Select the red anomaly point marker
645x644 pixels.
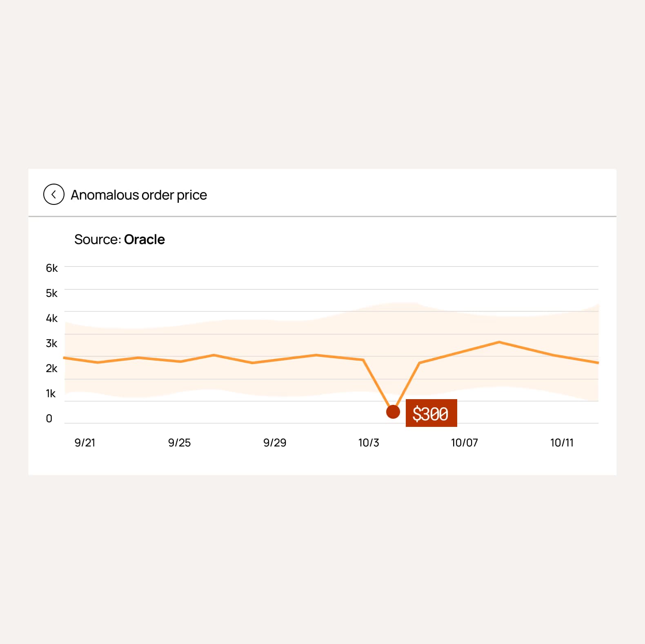pyautogui.click(x=393, y=412)
